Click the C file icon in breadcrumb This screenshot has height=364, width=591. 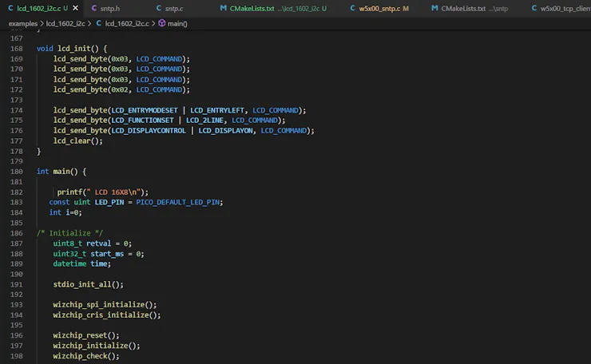point(98,23)
